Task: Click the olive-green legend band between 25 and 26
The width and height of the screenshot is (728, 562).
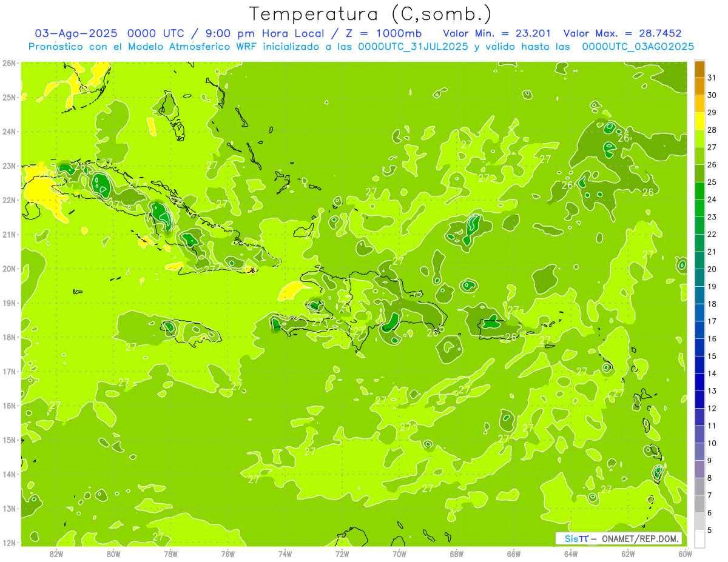Action: [x=699, y=173]
